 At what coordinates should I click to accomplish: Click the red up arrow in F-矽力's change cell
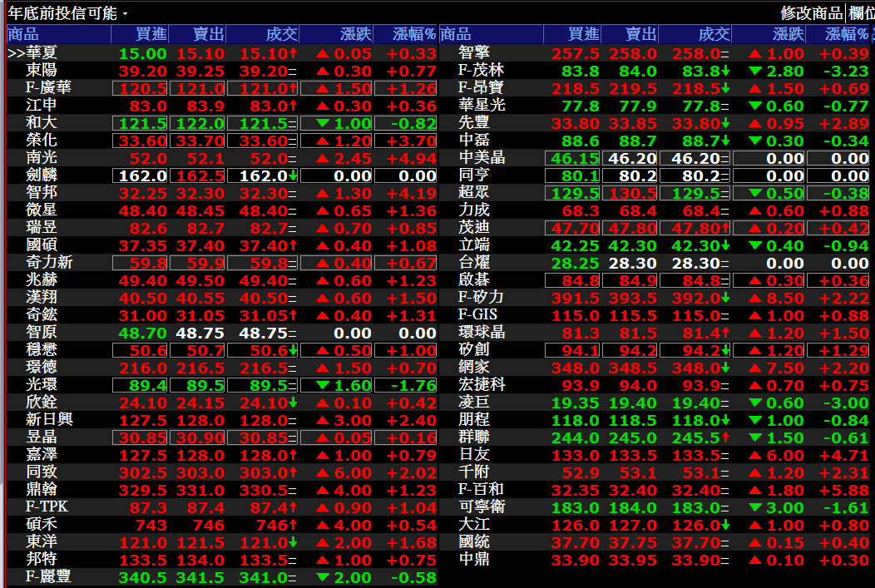pyautogui.click(x=755, y=299)
